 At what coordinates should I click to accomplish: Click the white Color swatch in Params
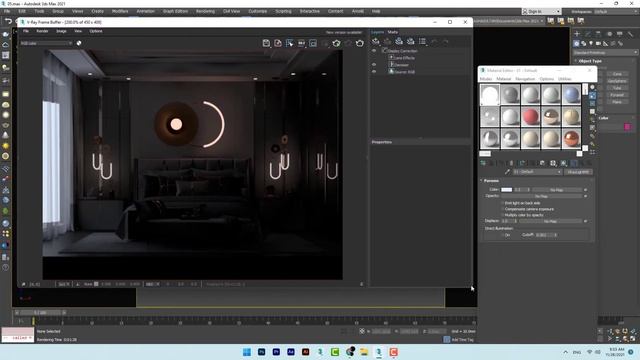click(507, 190)
